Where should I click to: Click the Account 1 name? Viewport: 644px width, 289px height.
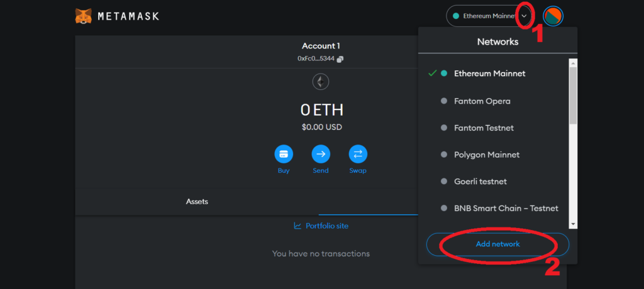point(321,46)
